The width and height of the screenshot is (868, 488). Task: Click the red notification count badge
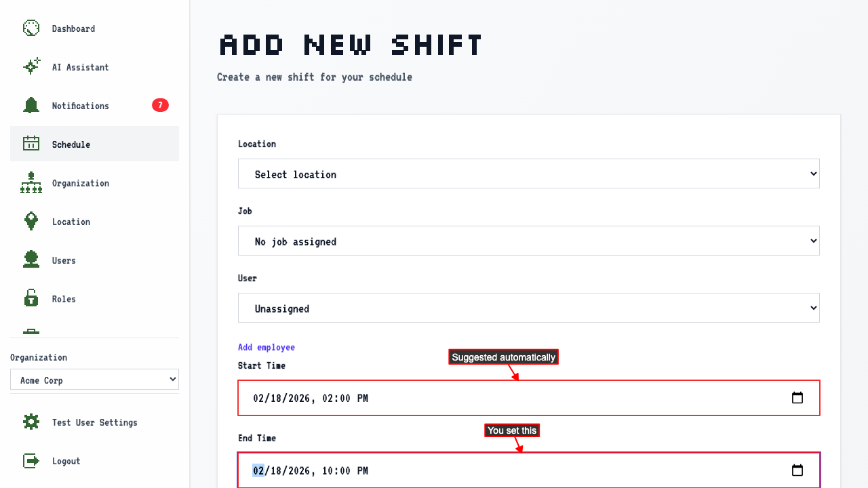point(160,105)
